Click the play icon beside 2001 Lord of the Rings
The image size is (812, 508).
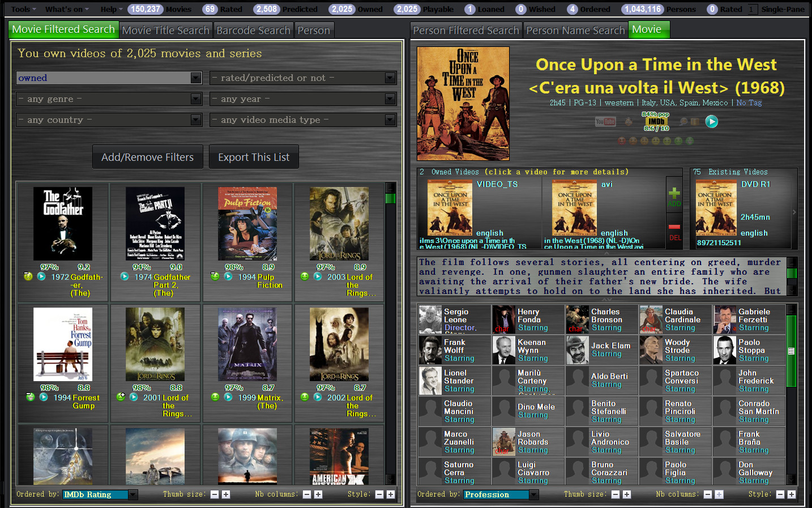point(134,397)
